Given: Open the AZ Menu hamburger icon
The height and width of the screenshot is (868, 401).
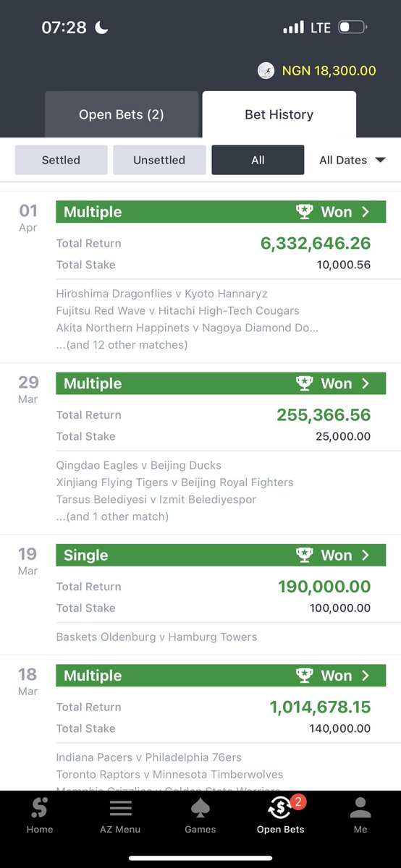Looking at the screenshot, I should point(120,808).
